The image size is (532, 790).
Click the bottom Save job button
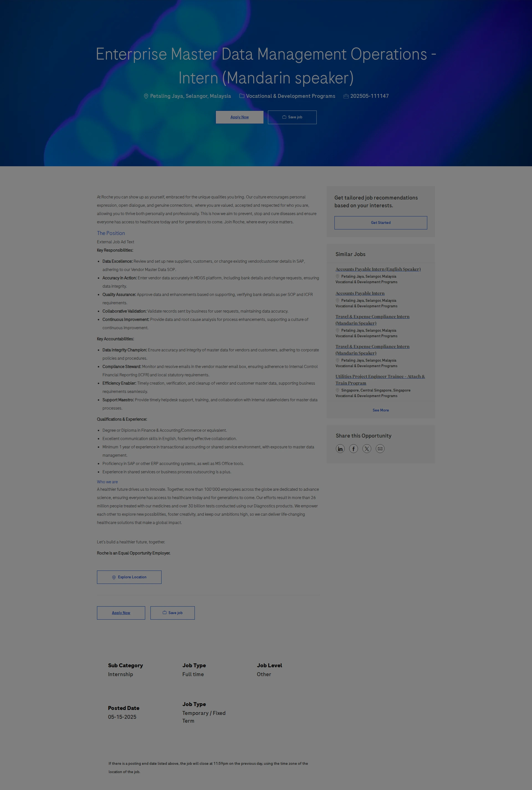173,613
